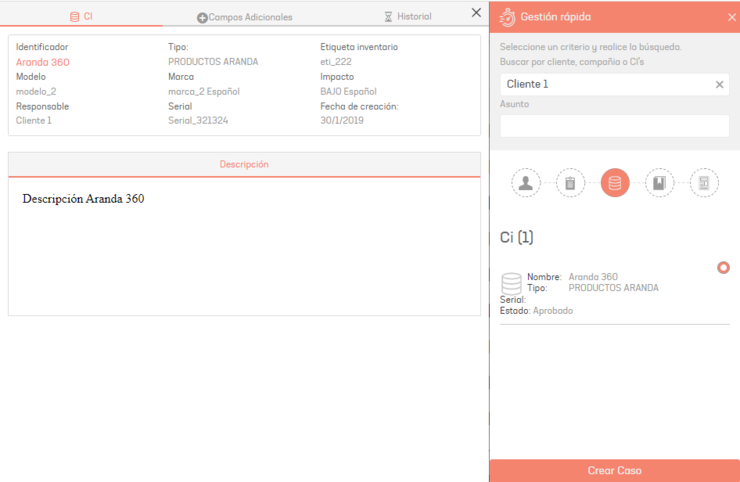Click the Aprobado status in result
This screenshot has height=482, width=740.
[x=553, y=311]
